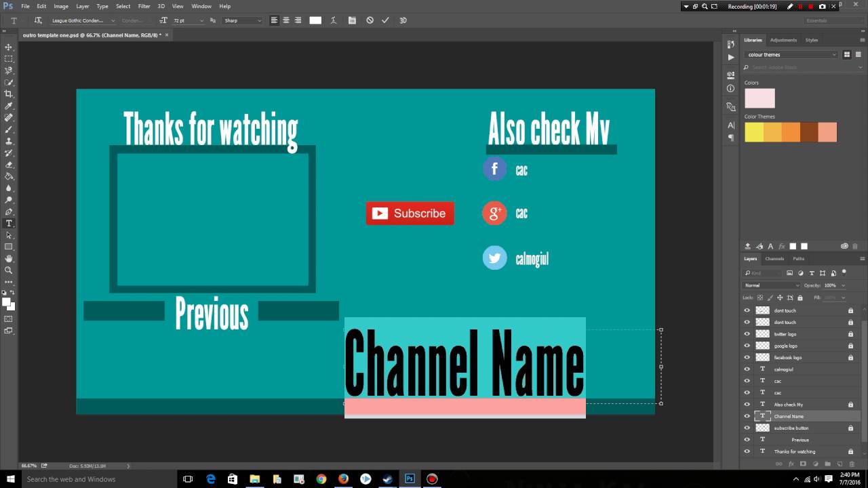Select the Move tool

point(9,47)
